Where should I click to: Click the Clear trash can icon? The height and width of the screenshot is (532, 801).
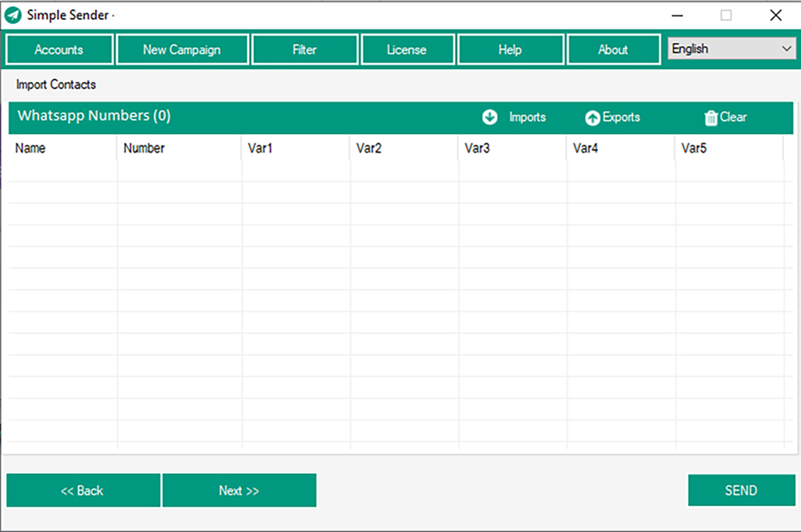pos(710,118)
